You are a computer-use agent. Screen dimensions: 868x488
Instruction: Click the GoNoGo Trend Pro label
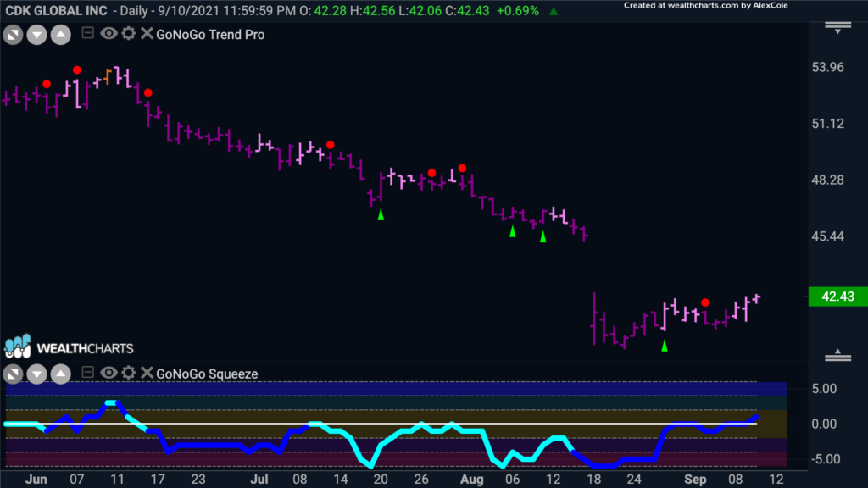[210, 34]
